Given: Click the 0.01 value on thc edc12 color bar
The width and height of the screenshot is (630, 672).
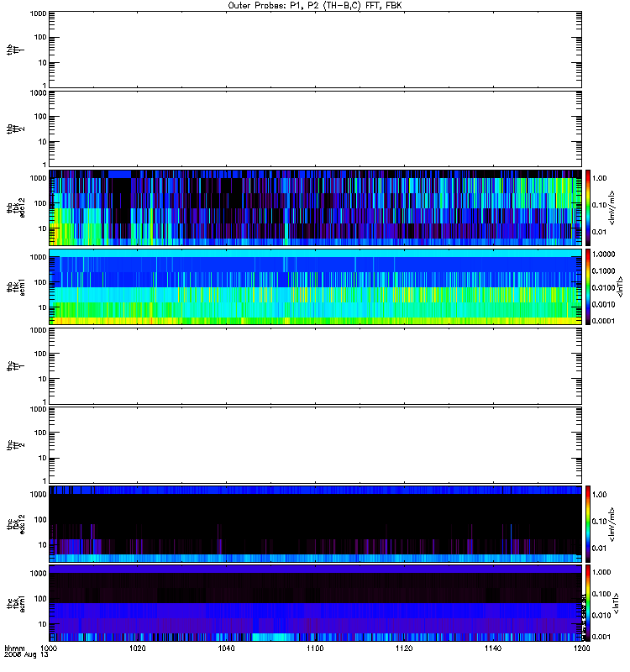Looking at the screenshot, I should click(x=600, y=549).
